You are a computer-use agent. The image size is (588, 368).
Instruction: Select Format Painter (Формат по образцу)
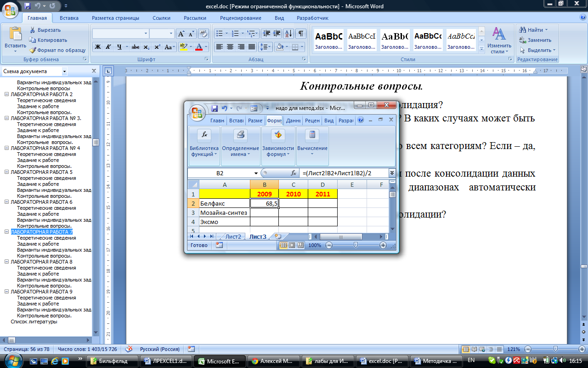(57, 50)
